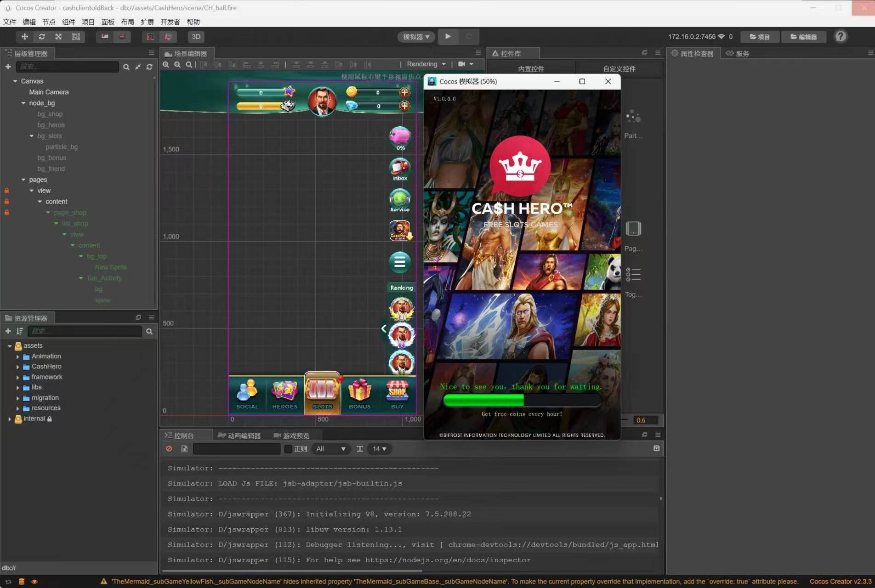Focus the hierarchy search field
The image size is (875, 588).
(68, 67)
